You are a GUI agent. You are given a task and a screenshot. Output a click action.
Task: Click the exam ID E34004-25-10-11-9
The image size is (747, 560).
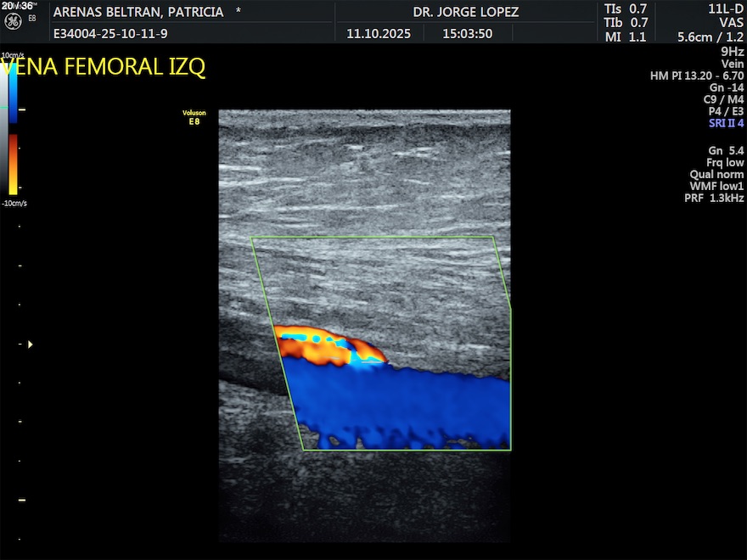(110, 34)
